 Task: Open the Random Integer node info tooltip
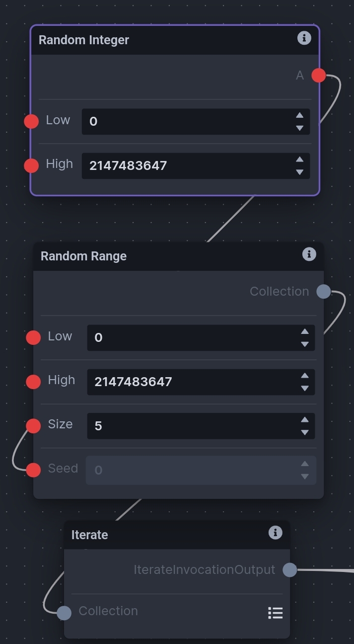click(304, 38)
